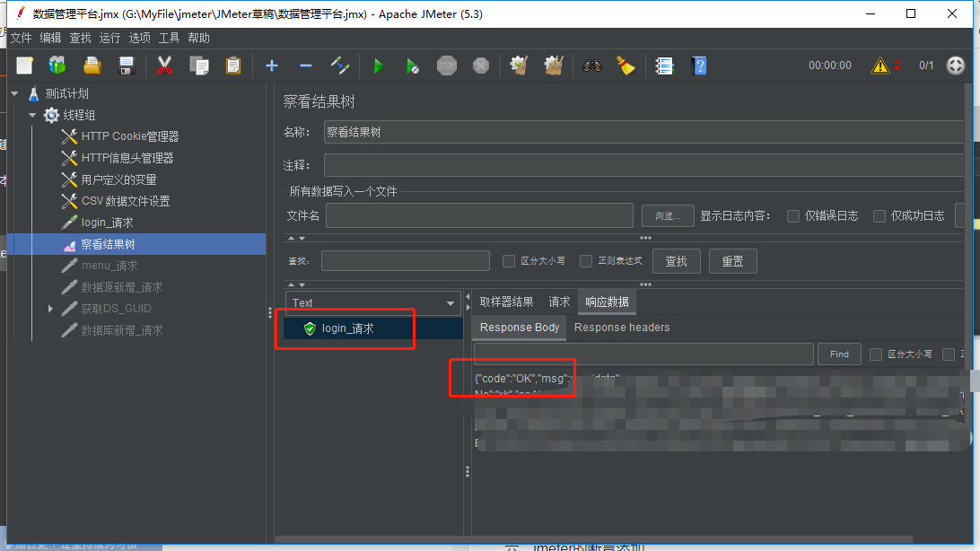Switch to Response headers tab
The width and height of the screenshot is (980, 551).
click(622, 328)
